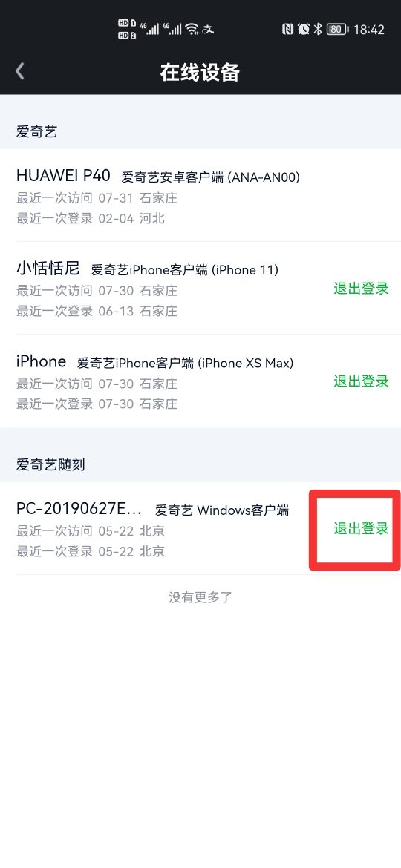401x868 pixels.
Task: Tap the back arrow in header
Action: tap(20, 71)
